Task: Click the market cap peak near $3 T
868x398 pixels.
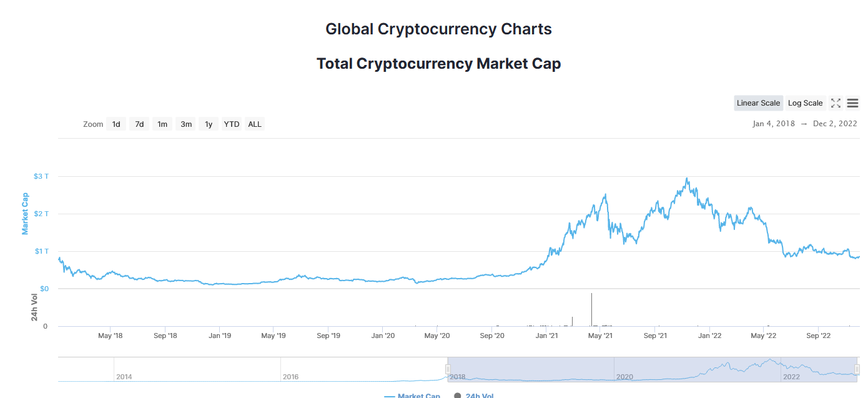Action: click(687, 179)
